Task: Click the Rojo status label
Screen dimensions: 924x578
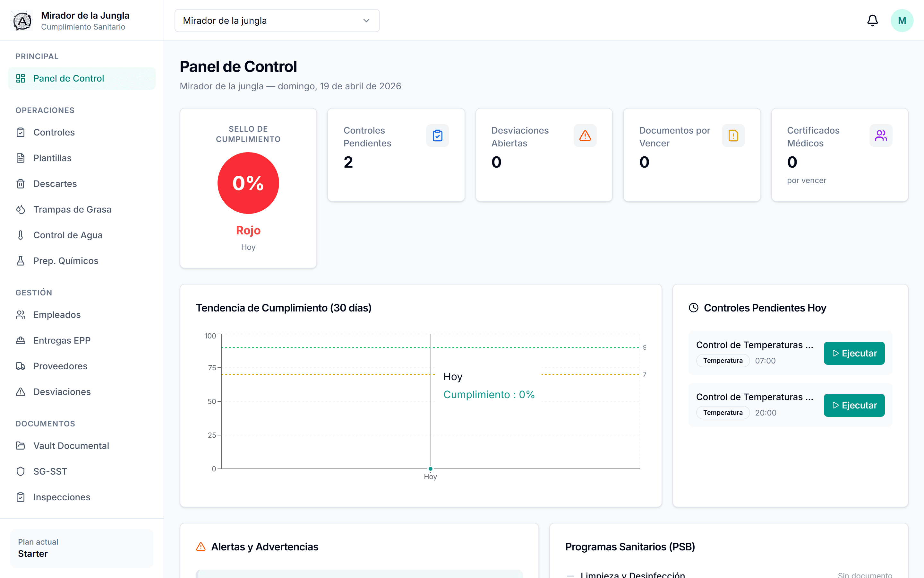Action: (248, 231)
